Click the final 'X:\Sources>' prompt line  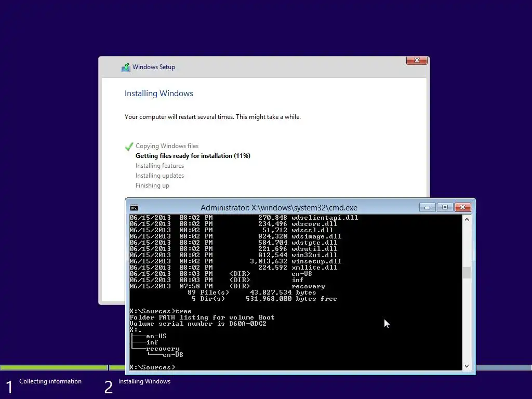(152, 367)
